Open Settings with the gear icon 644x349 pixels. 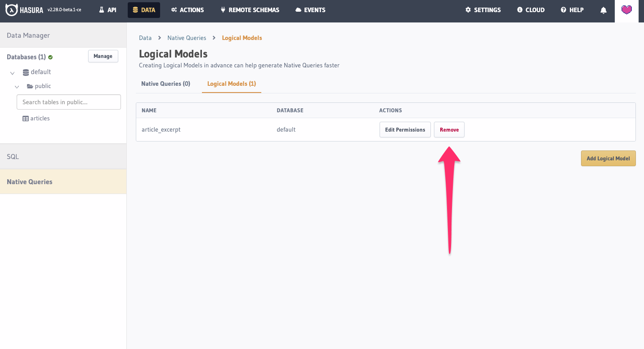483,10
